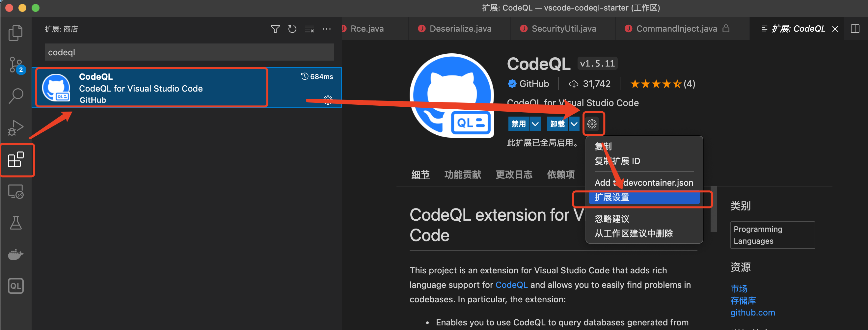
Task: Click the details page vertical scrollbar
Action: coord(714,209)
